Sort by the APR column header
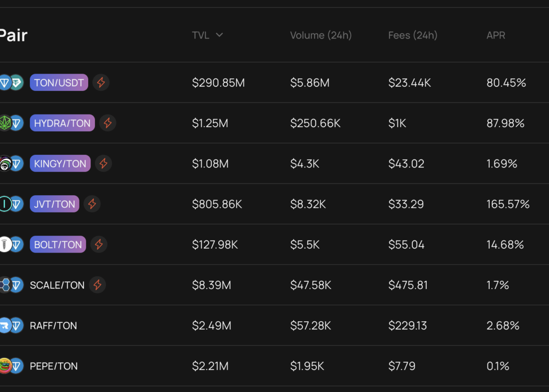549x392 pixels. point(496,35)
